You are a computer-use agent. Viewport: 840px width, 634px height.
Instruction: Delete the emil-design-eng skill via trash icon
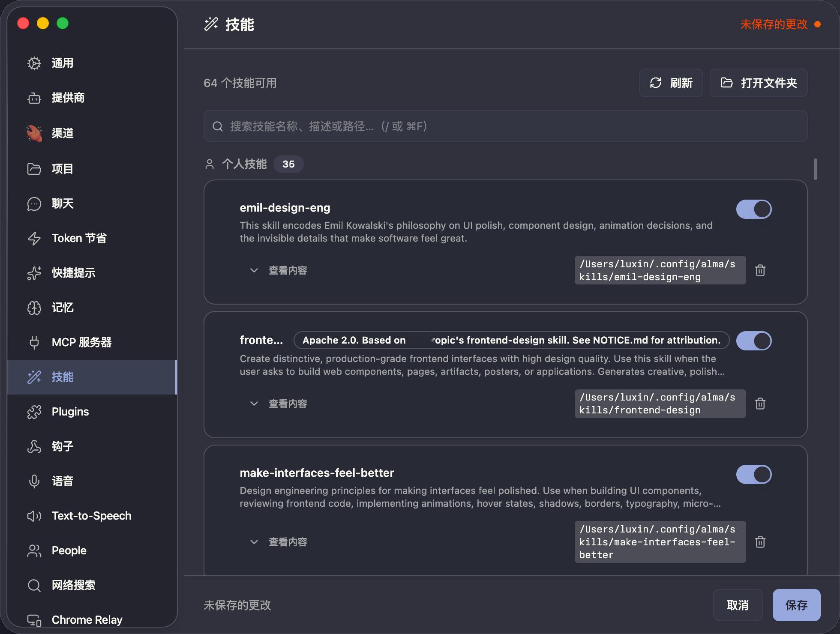760,270
